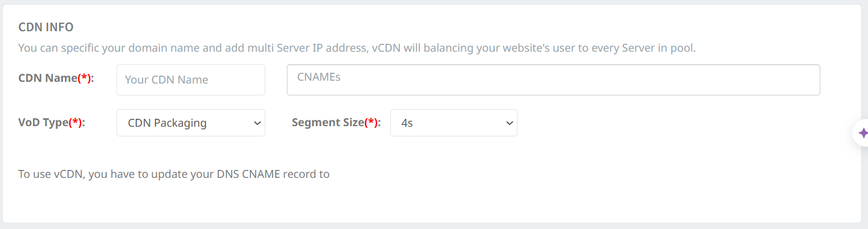Image resolution: width=868 pixels, height=229 pixels.
Task: Click the red asterisk next to VoD Type
Action: (76, 122)
